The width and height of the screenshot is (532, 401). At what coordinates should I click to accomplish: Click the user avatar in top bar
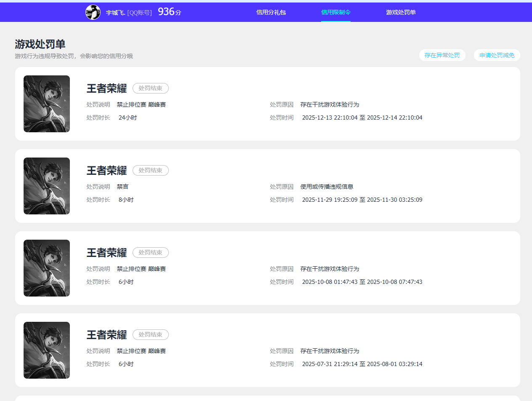[93, 12]
